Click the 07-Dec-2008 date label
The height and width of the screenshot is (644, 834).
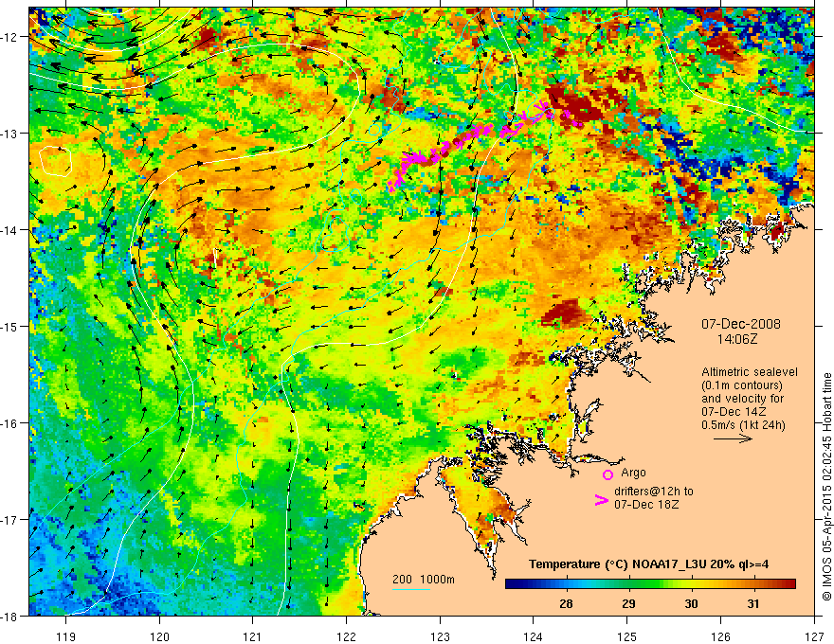click(x=741, y=324)
